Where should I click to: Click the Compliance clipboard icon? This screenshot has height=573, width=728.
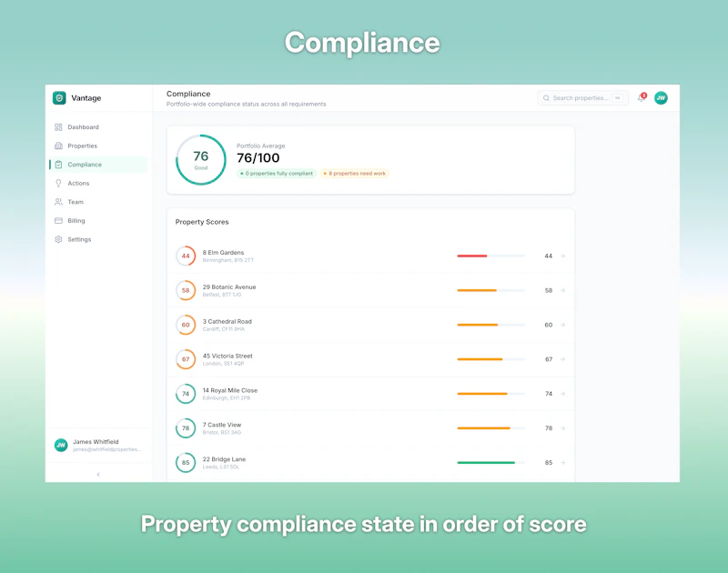tap(58, 165)
